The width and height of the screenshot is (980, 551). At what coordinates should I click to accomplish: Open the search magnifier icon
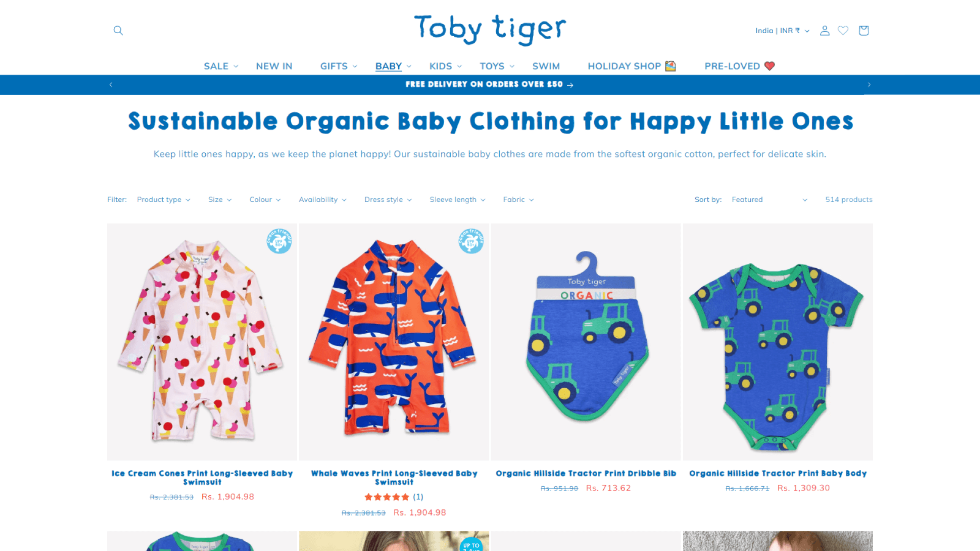pos(118,31)
